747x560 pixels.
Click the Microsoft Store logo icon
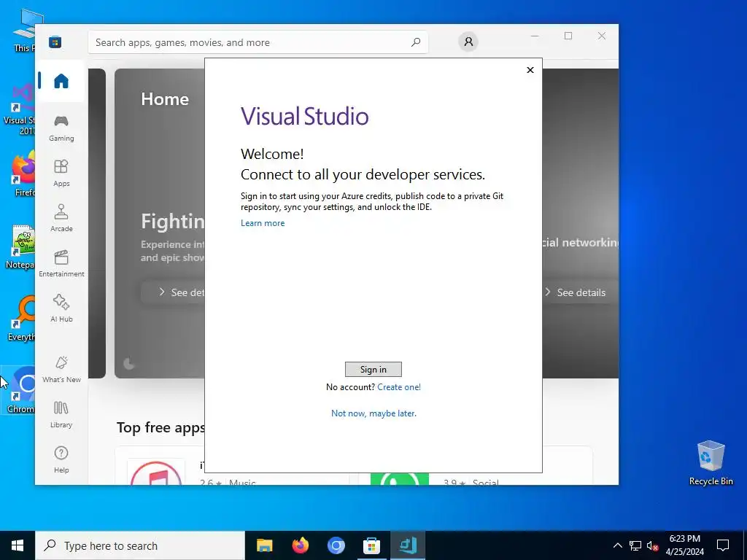pyautogui.click(x=55, y=42)
